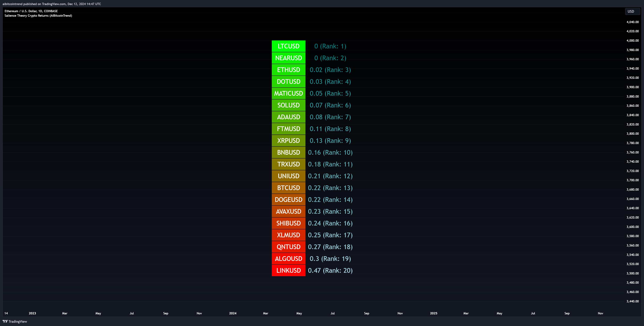Click the '0.16 (Rank: 10)' value

pos(330,152)
